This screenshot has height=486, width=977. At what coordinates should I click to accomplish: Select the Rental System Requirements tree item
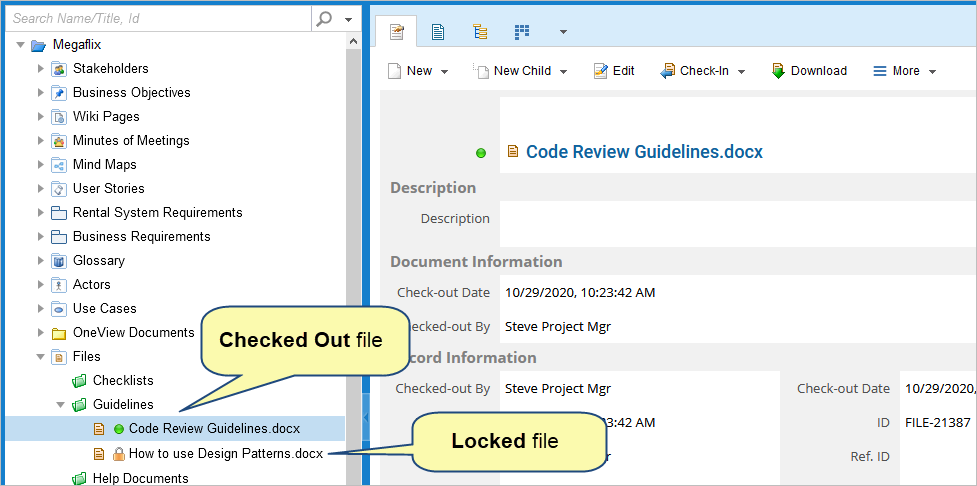(x=158, y=212)
